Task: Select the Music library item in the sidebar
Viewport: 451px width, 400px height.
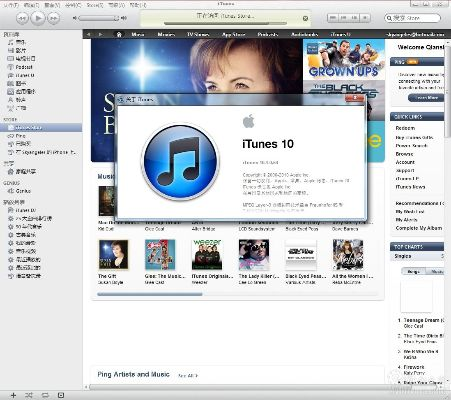Action: click(21, 42)
